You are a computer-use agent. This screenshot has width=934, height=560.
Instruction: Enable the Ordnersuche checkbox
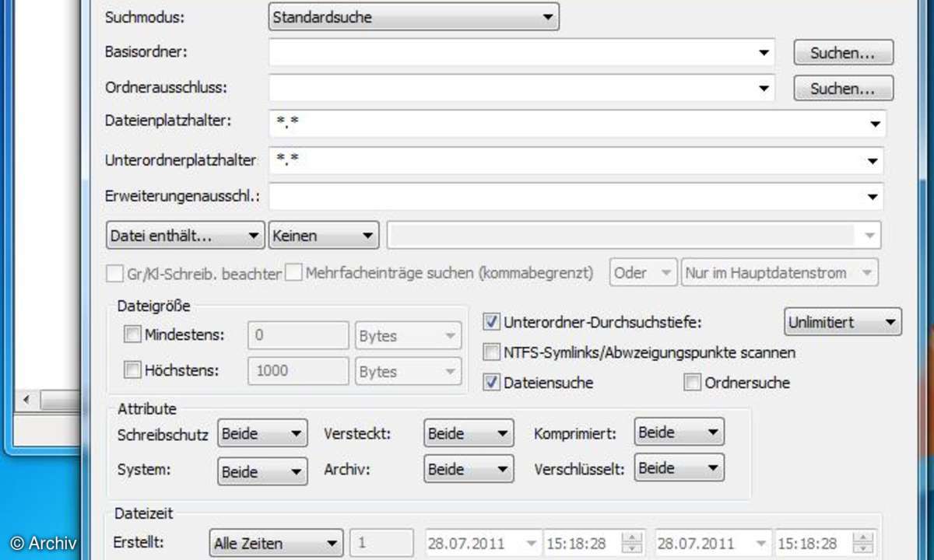pos(692,383)
